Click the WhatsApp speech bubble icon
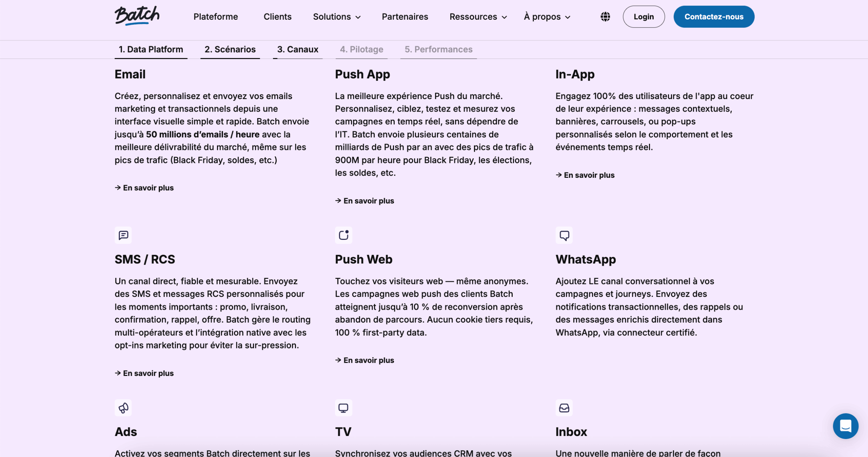This screenshot has width=868, height=457. point(564,235)
